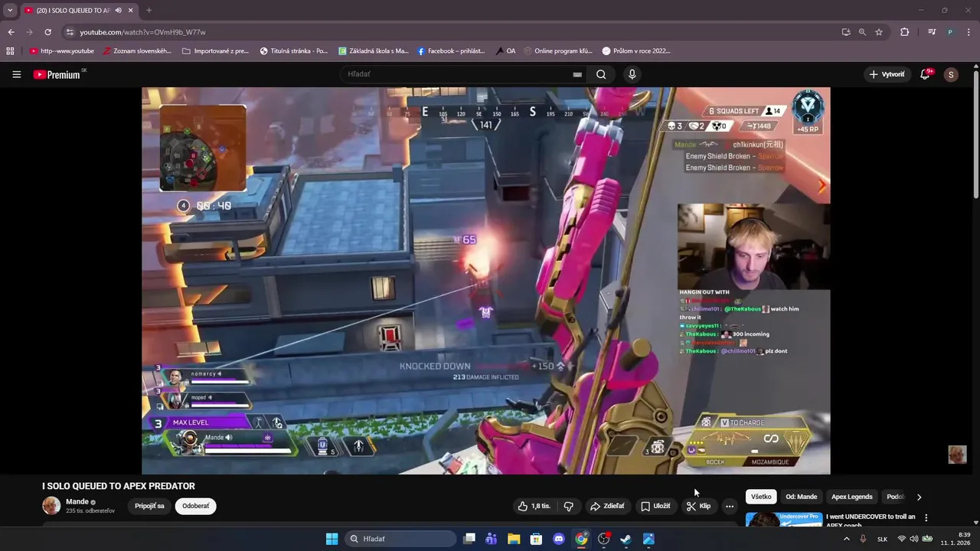Screen dimensions: 980x551
Task: Open File Explorer from the taskbar
Action: (514, 539)
